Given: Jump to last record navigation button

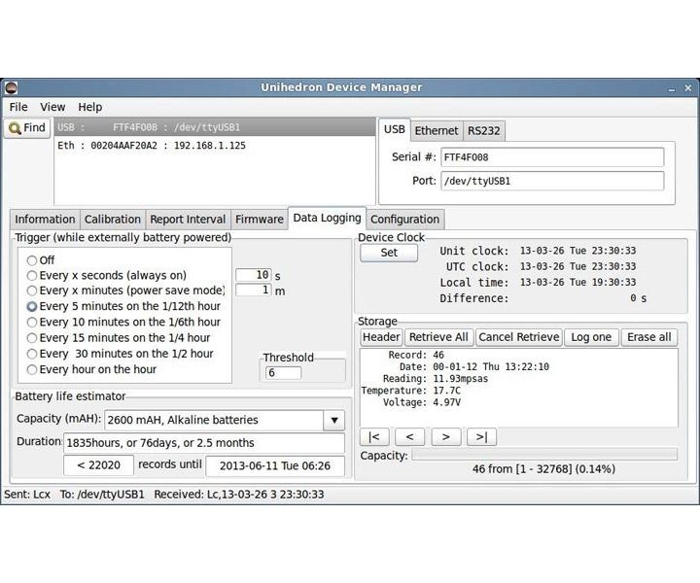Looking at the screenshot, I should pyautogui.click(x=481, y=436).
